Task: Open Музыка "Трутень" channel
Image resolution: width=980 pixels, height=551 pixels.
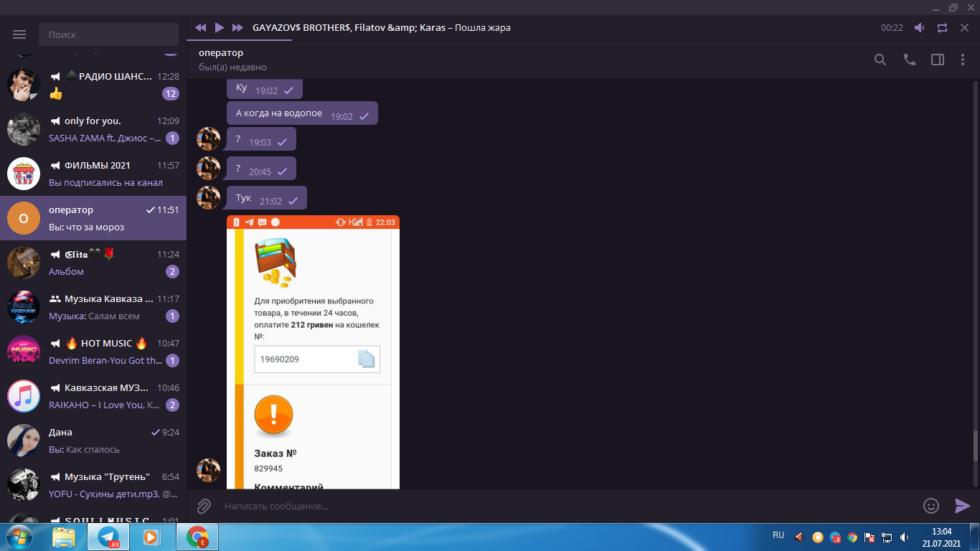Action: coord(93,485)
